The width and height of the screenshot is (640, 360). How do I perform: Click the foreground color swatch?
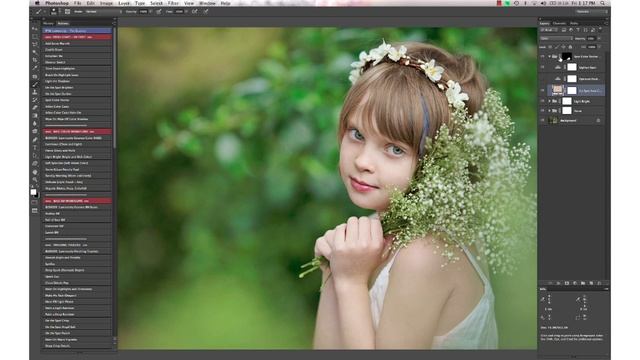click(x=33, y=192)
